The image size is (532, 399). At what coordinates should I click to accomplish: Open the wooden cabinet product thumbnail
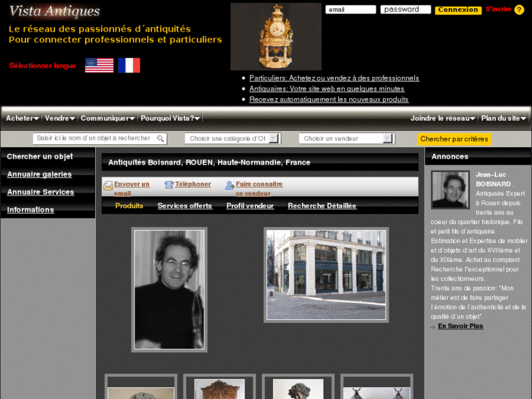220,387
